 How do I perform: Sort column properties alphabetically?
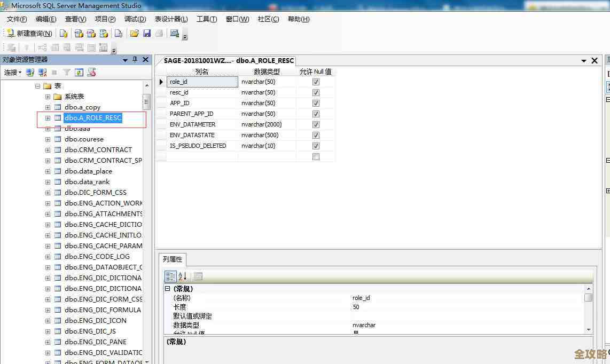point(183,276)
